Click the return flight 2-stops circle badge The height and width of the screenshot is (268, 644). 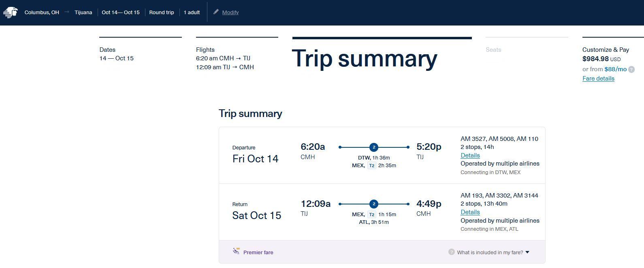pos(374,204)
